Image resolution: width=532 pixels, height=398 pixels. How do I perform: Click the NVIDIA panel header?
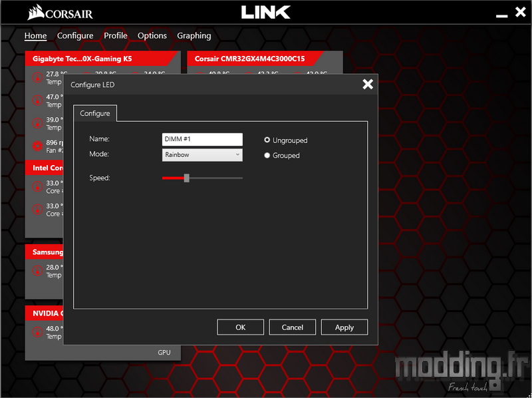point(44,313)
